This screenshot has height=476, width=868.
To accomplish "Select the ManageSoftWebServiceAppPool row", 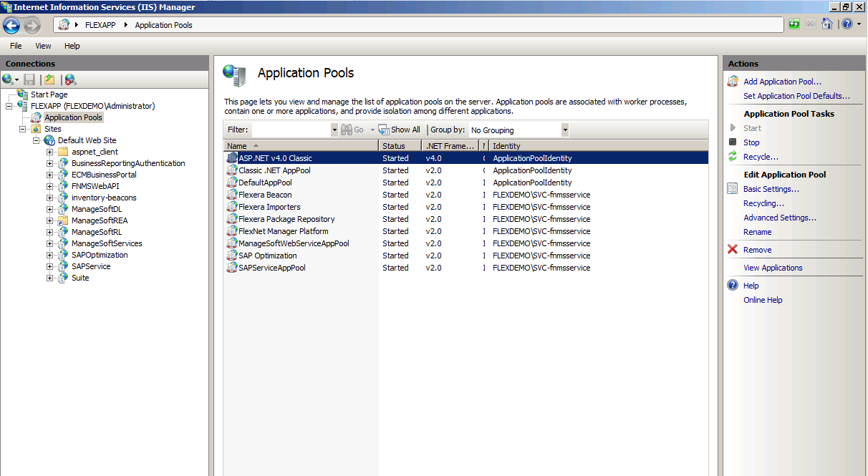I will (466, 243).
